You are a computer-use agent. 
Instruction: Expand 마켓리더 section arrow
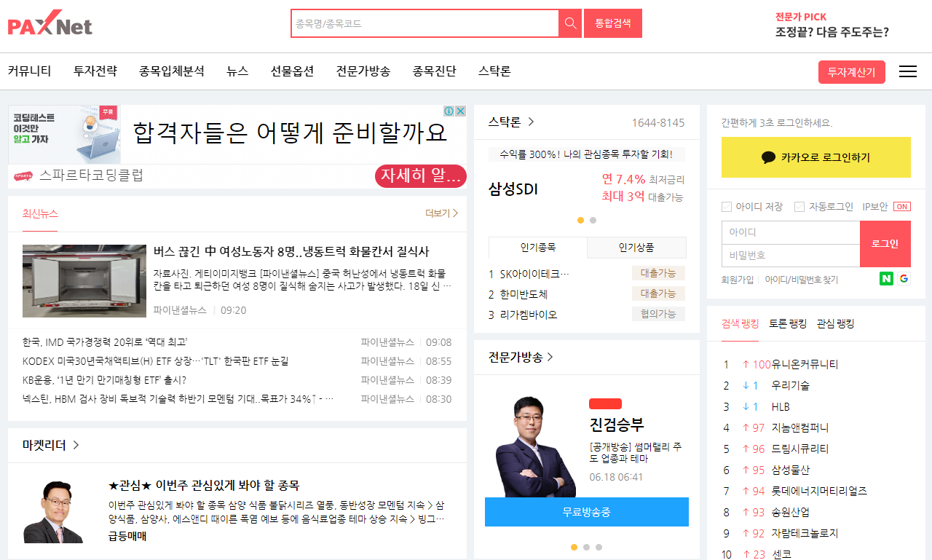(x=76, y=445)
